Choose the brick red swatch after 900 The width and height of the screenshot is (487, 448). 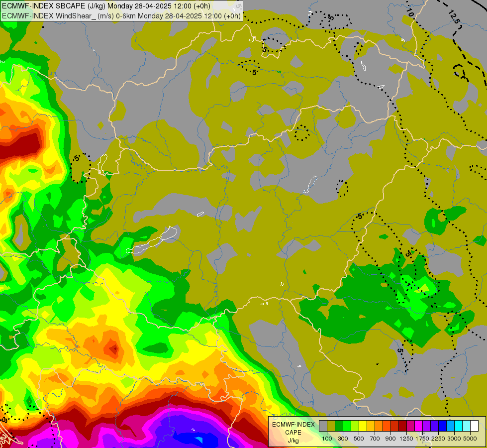pyautogui.click(x=395, y=426)
